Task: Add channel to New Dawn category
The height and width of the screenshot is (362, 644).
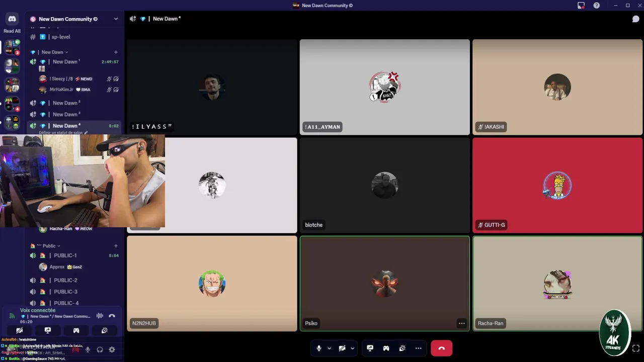Action: pyautogui.click(x=116, y=52)
